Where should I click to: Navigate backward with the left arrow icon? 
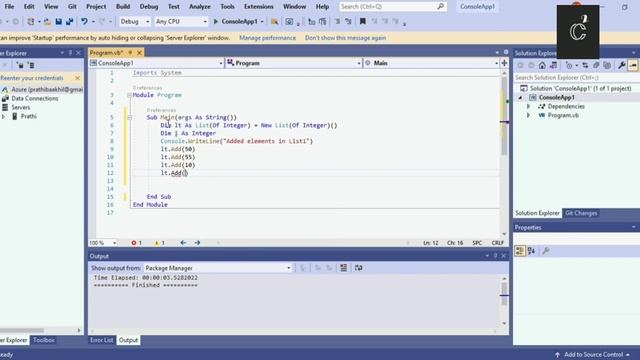click(x=183, y=242)
